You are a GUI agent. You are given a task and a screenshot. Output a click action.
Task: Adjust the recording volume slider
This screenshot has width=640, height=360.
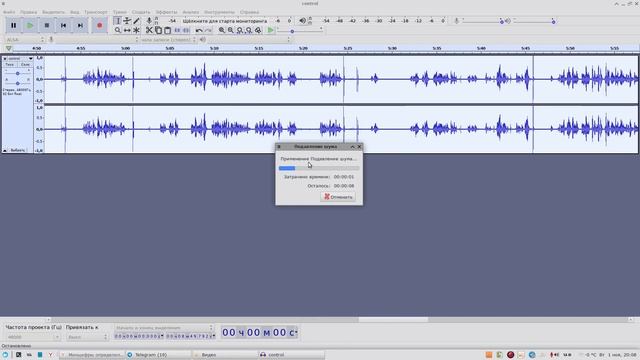click(x=483, y=21)
